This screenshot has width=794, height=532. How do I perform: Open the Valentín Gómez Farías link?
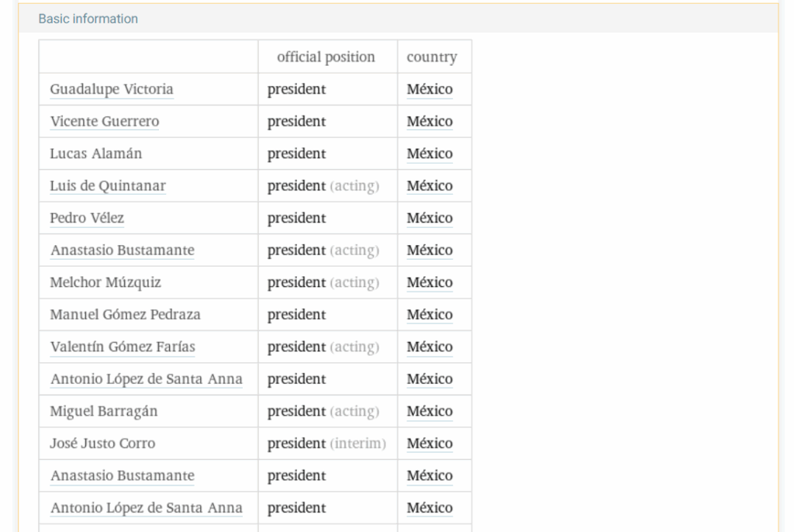(123, 347)
